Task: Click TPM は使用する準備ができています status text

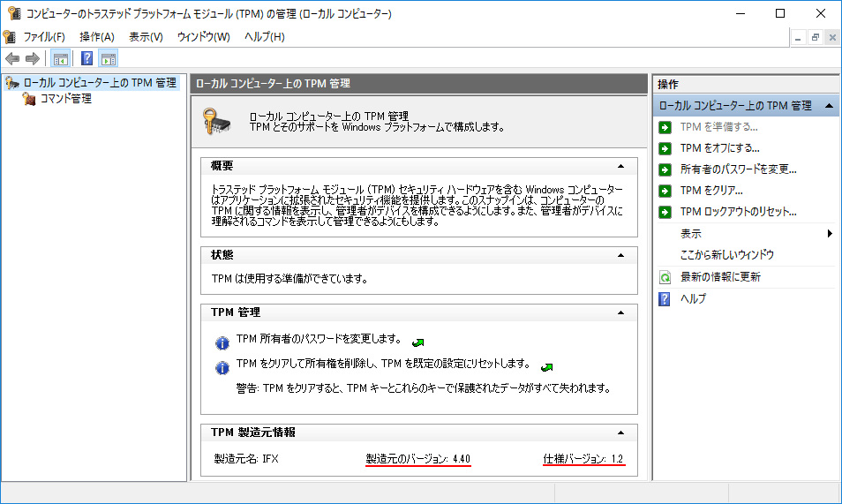Action: click(289, 279)
